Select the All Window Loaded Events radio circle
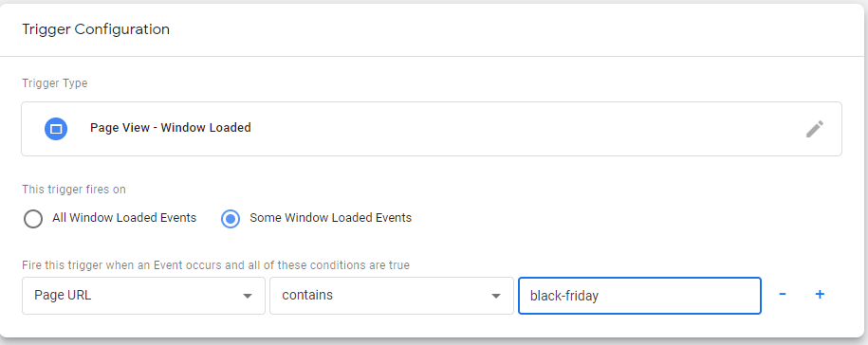 pyautogui.click(x=33, y=219)
